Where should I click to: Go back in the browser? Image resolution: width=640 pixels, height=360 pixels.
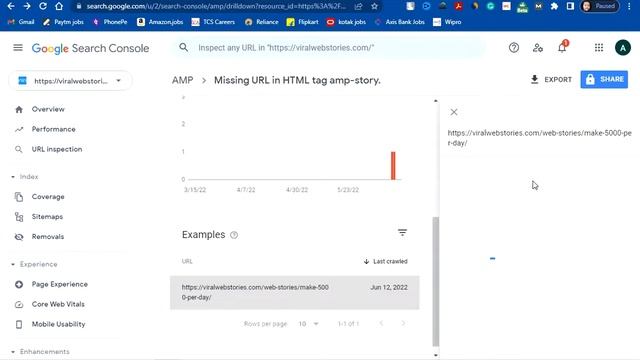pos(11,6)
